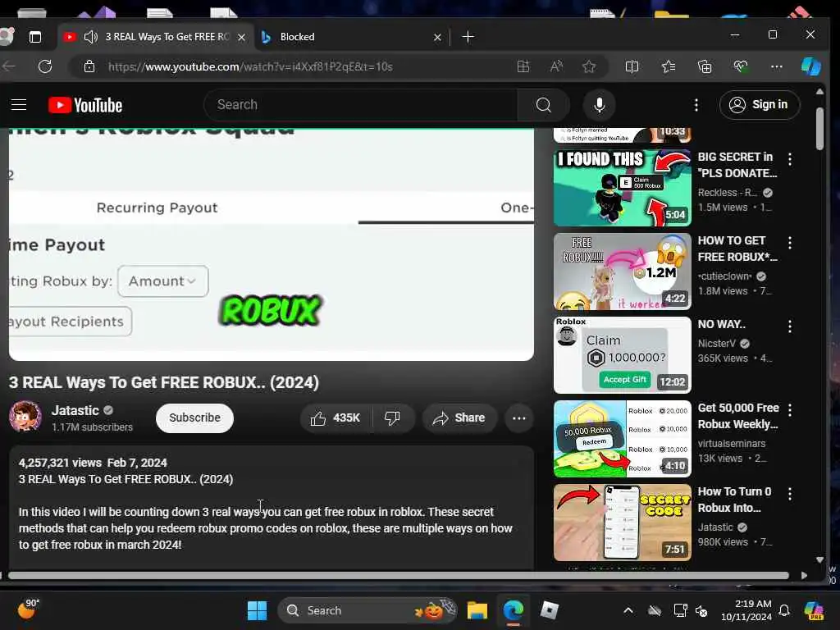The image size is (840, 630).
Task: Click the vertical page scrollbar thumb
Action: click(819, 129)
